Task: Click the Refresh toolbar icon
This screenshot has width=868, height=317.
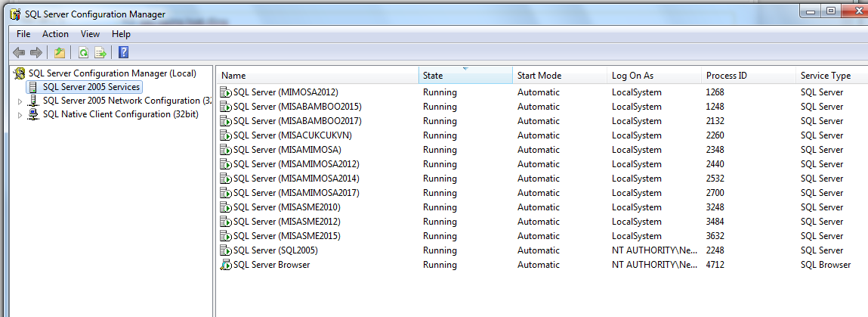Action: point(84,53)
